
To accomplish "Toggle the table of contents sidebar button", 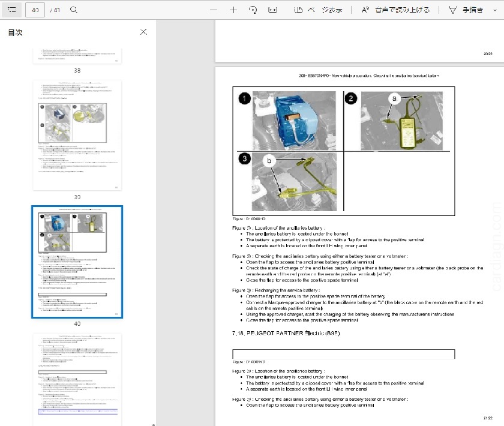I will tap(12, 10).
